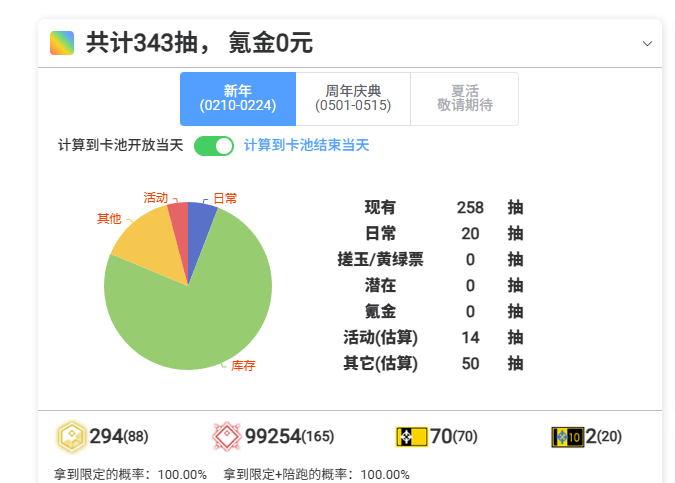
Task: Toggle the pool open/end day calculation switch
Action: click(x=214, y=146)
